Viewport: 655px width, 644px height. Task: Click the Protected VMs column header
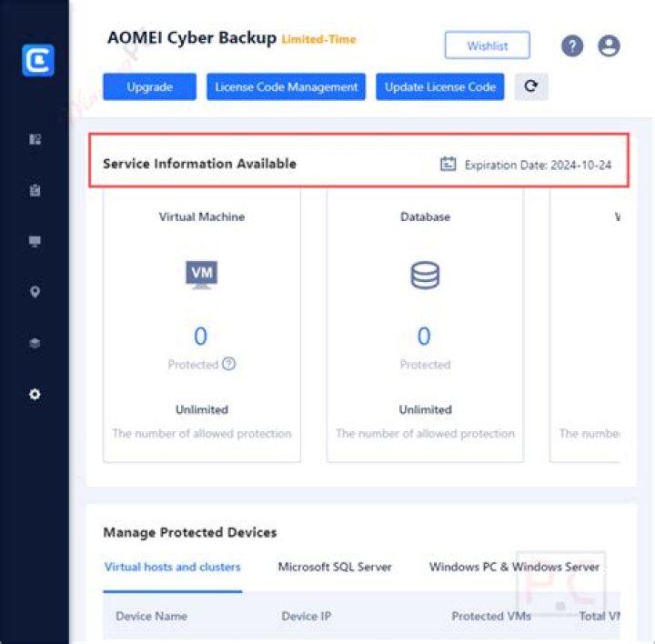point(491,616)
